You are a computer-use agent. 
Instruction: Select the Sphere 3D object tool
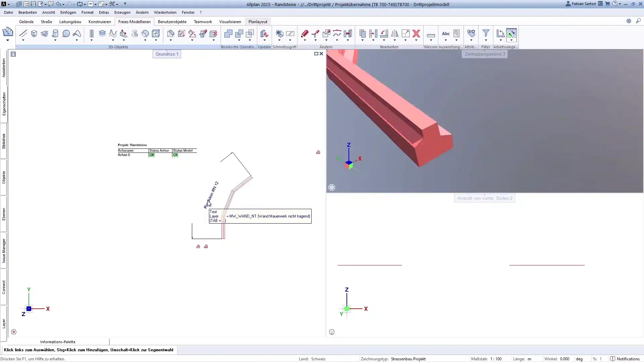[x=66, y=34]
